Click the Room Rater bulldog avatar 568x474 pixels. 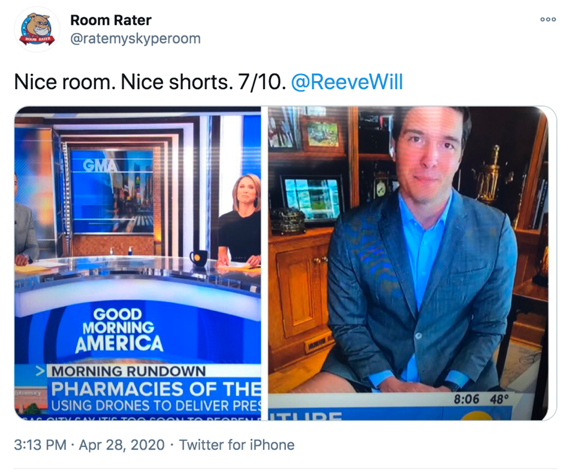[37, 29]
